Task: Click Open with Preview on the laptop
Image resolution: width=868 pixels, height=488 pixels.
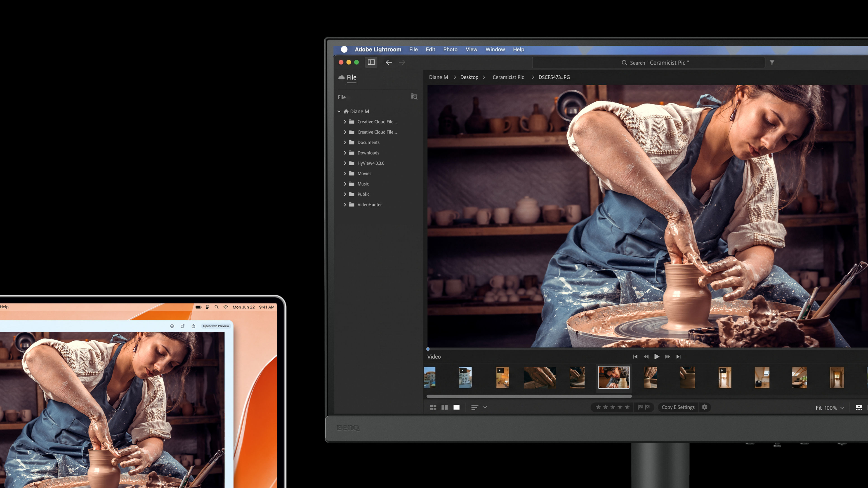Action: tap(216, 326)
